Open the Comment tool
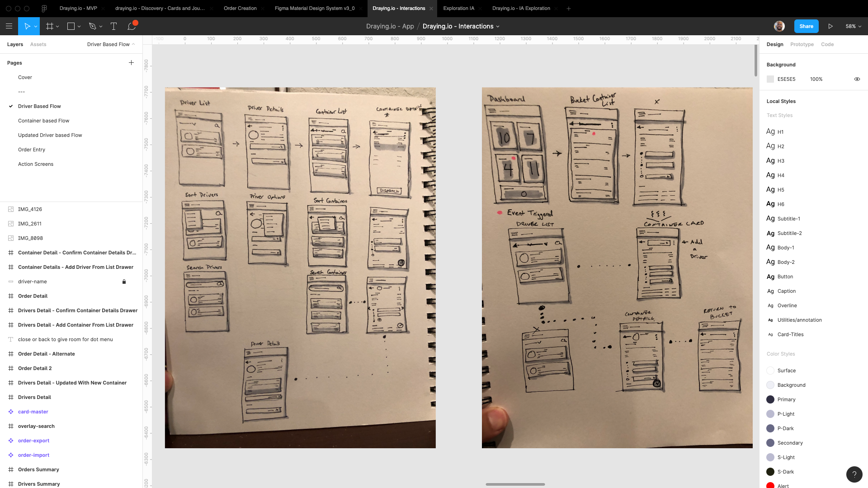868x488 pixels. [132, 26]
